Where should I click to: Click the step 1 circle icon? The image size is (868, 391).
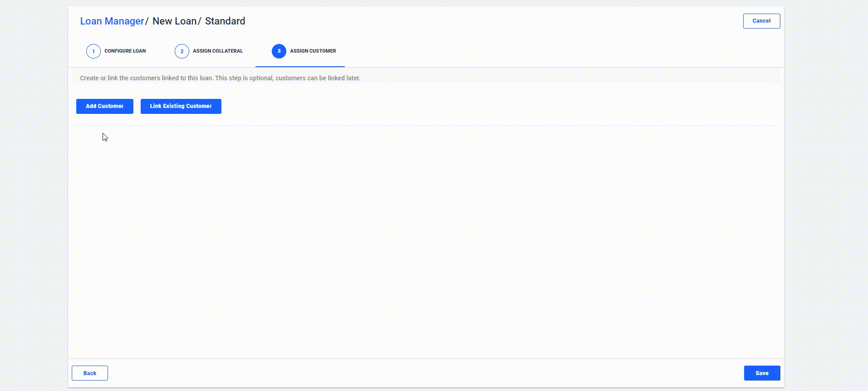click(94, 51)
